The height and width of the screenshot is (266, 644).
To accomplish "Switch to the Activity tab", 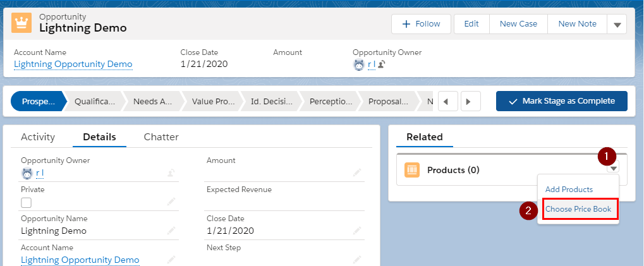I will pyautogui.click(x=38, y=137).
